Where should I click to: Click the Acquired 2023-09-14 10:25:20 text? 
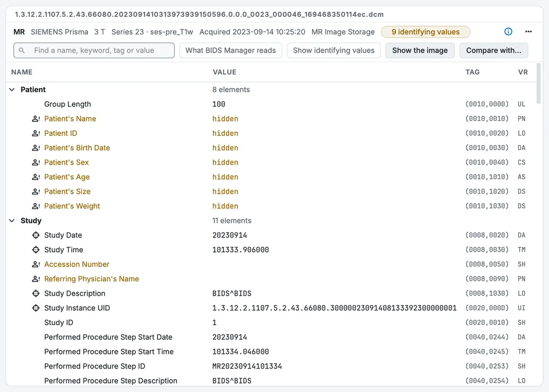[x=252, y=32]
